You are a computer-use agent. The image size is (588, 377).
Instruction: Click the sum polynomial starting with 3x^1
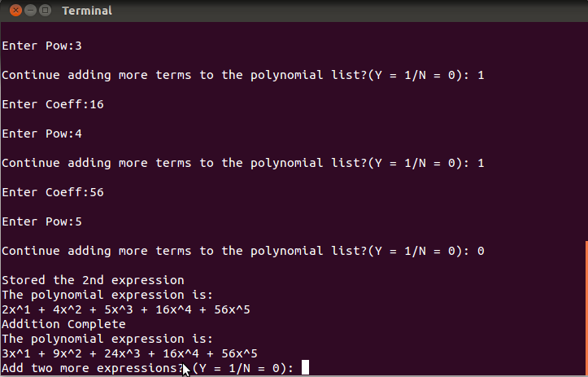[x=130, y=353]
